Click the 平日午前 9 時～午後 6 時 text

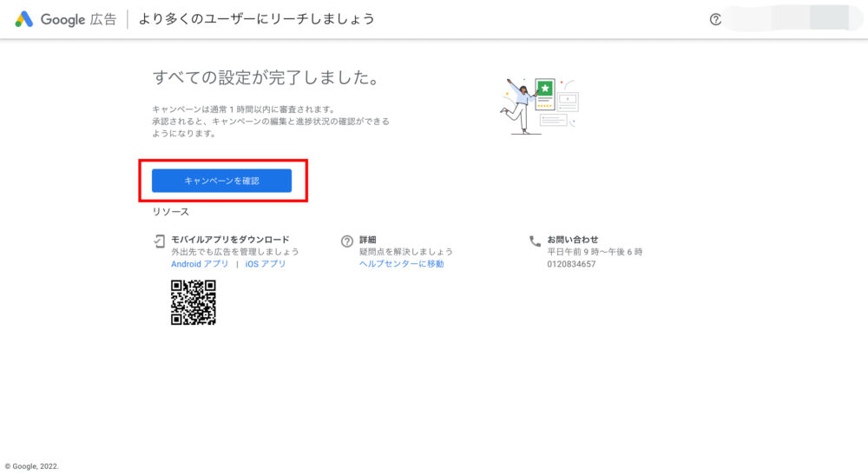pos(595,252)
